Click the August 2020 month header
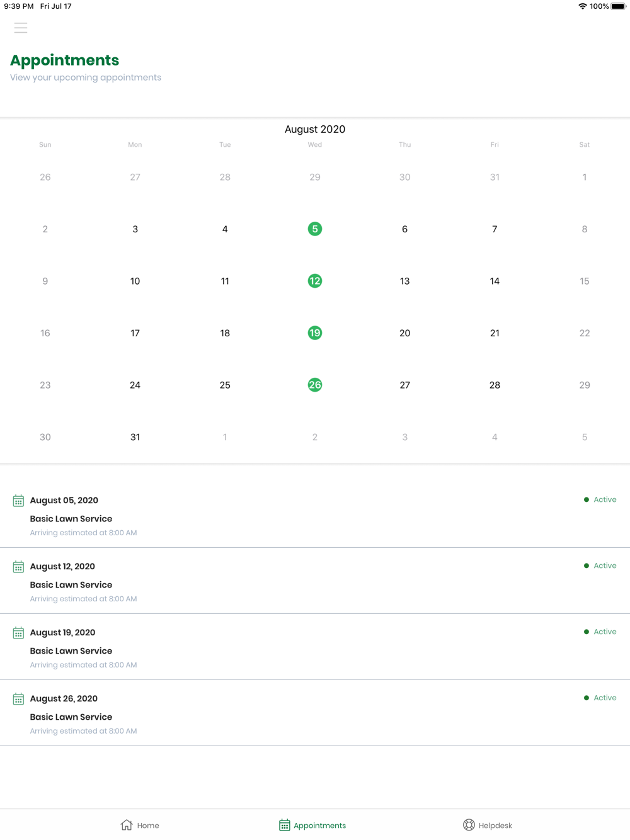This screenshot has height=840, width=630. (315, 129)
